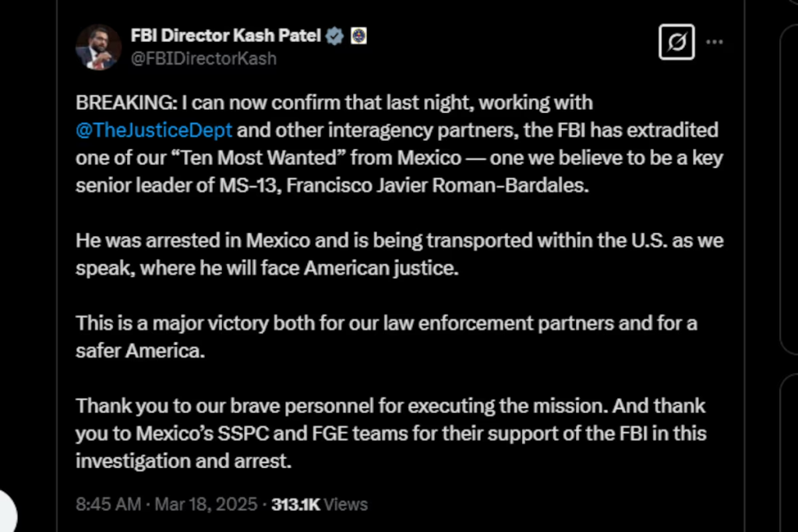Screen dimensions: 798x532
Task: Open the @FBIDirectorKash handle link
Action: point(203,58)
